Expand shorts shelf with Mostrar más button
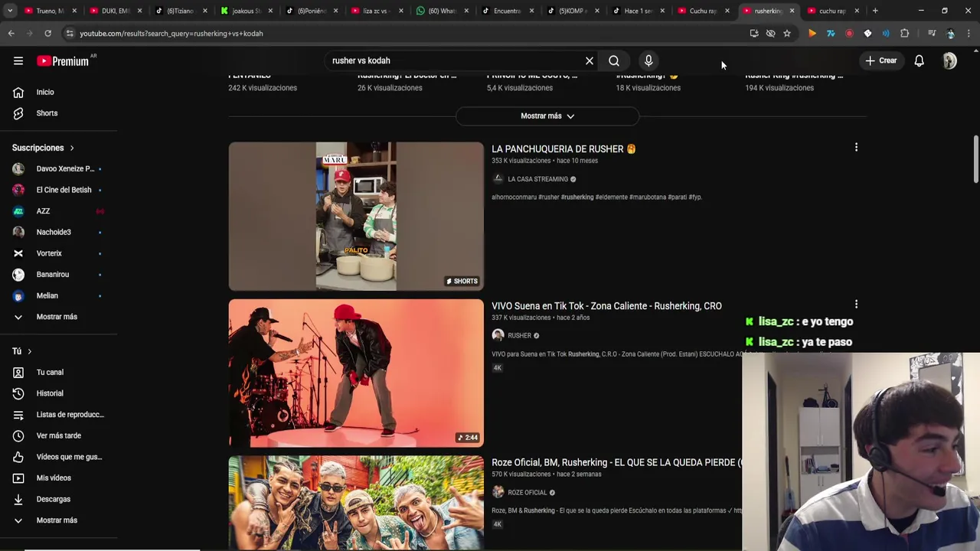Viewport: 980px width, 551px height. (x=547, y=116)
